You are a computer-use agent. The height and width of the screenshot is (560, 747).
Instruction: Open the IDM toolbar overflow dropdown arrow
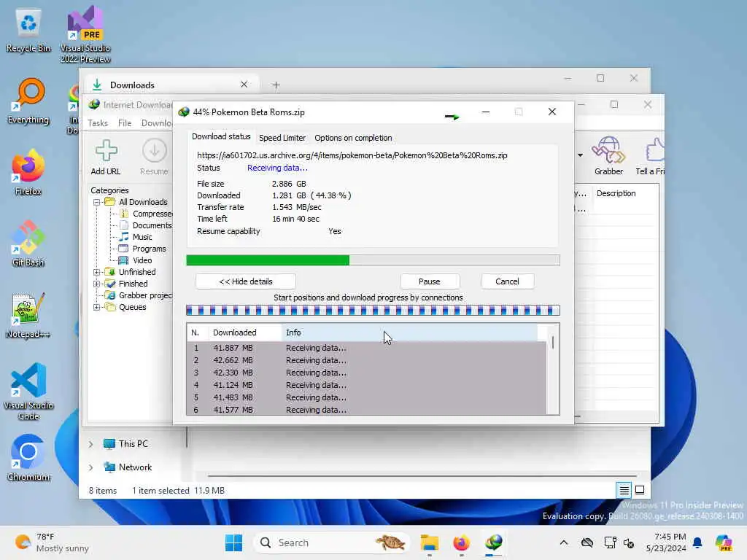[580, 155]
